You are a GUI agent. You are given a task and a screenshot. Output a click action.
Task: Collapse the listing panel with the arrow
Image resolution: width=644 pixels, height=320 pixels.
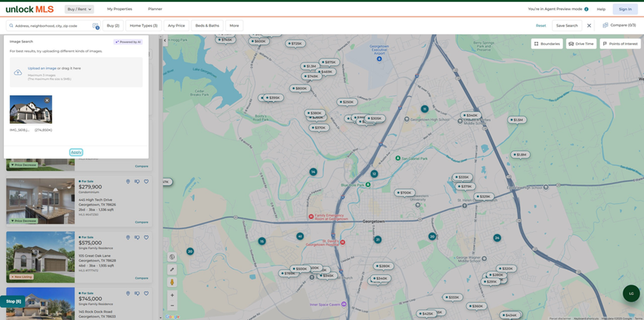click(x=165, y=40)
